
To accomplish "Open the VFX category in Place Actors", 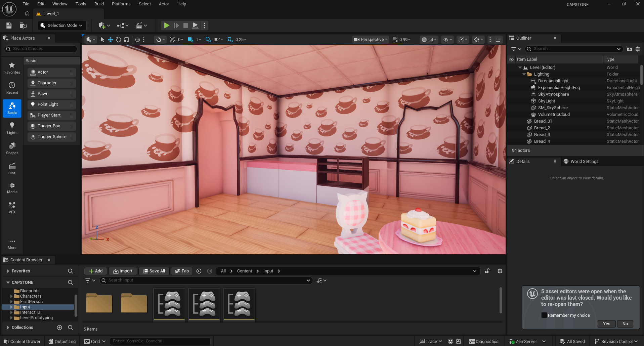I will click(x=12, y=208).
